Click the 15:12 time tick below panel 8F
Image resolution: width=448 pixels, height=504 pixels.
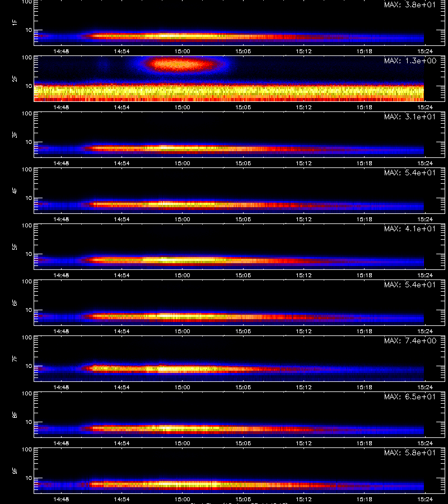coord(304,443)
